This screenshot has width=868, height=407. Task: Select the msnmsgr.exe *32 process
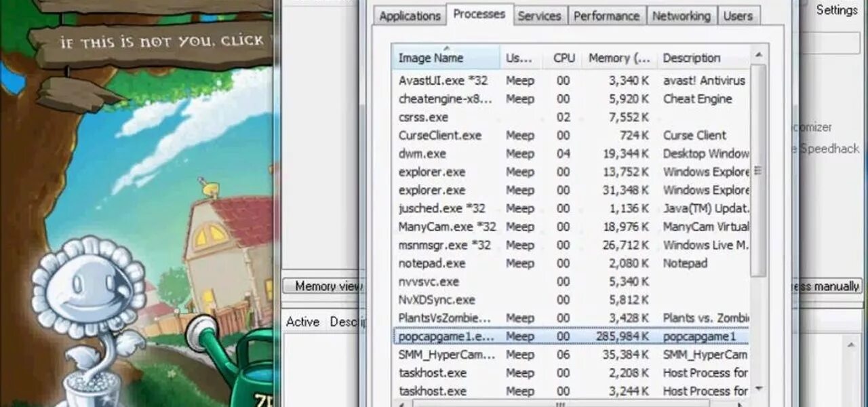point(571,245)
